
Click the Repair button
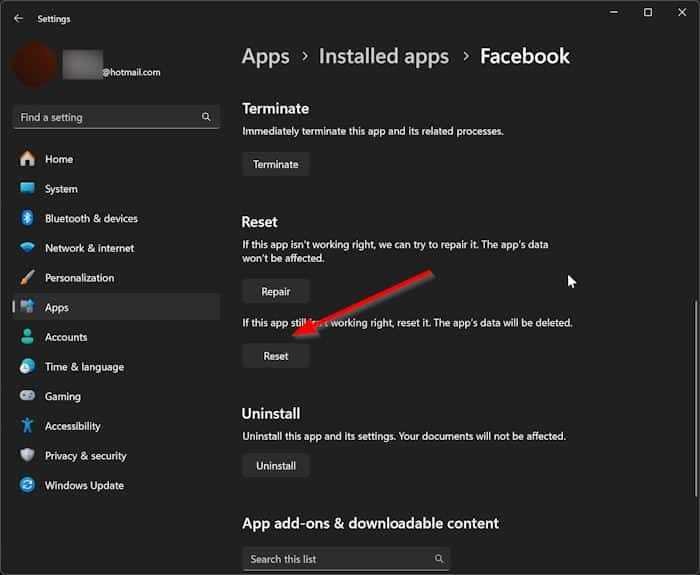276,292
